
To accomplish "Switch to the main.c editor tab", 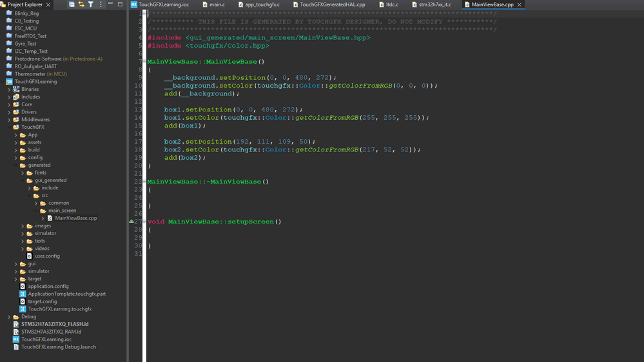I will click(217, 5).
